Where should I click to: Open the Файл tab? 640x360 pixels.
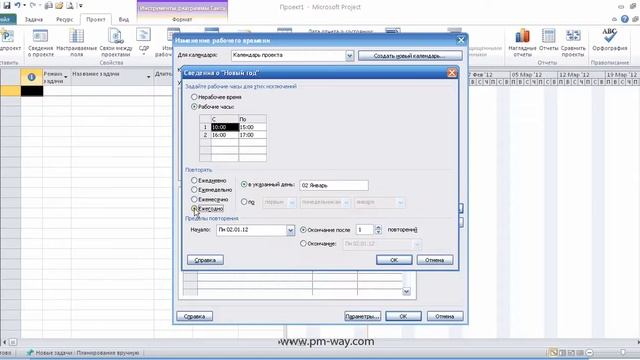[7, 19]
